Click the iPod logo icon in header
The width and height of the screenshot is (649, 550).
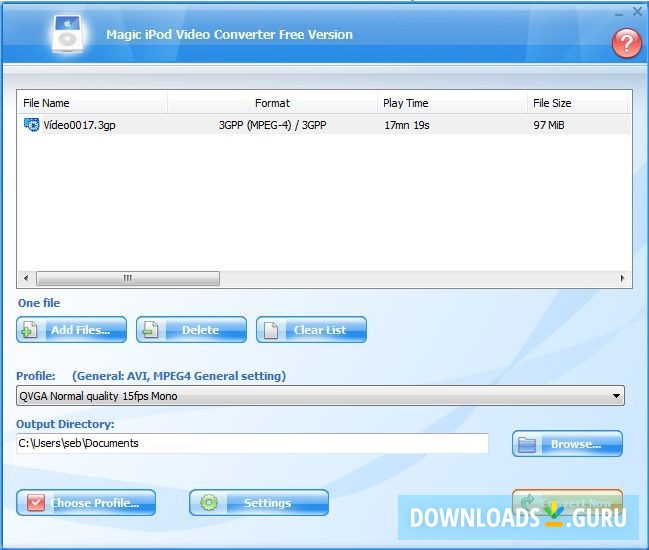(x=67, y=34)
